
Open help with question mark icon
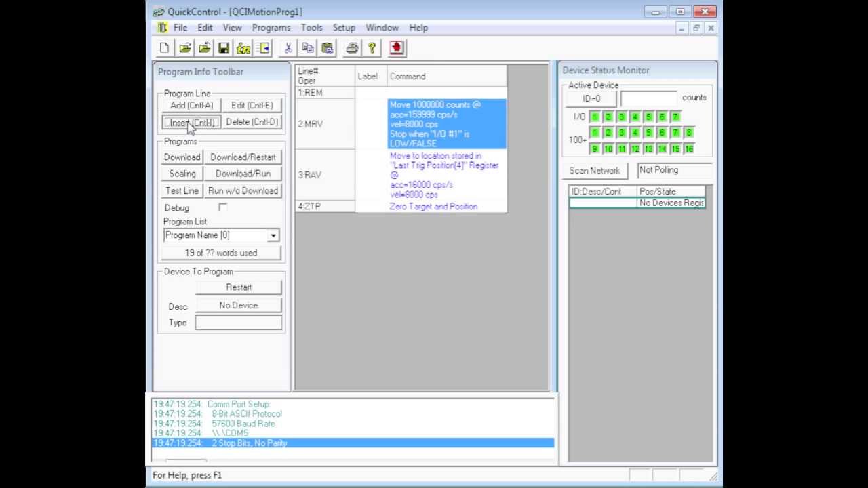coord(372,47)
